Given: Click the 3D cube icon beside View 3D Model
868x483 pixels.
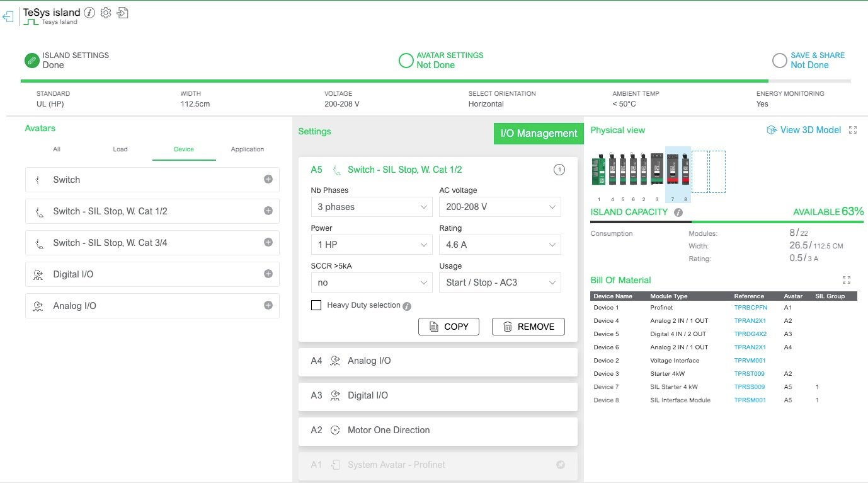Looking at the screenshot, I should pyautogui.click(x=772, y=130).
